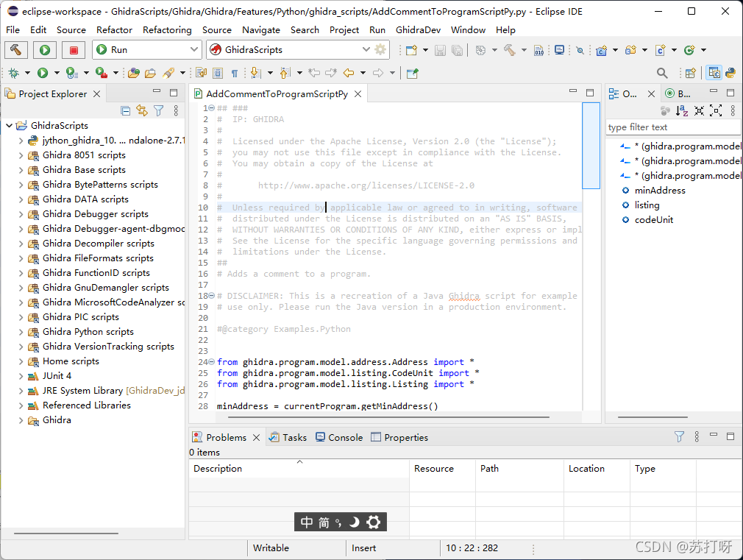Open the Navigate menu
The height and width of the screenshot is (560, 743).
(261, 30)
